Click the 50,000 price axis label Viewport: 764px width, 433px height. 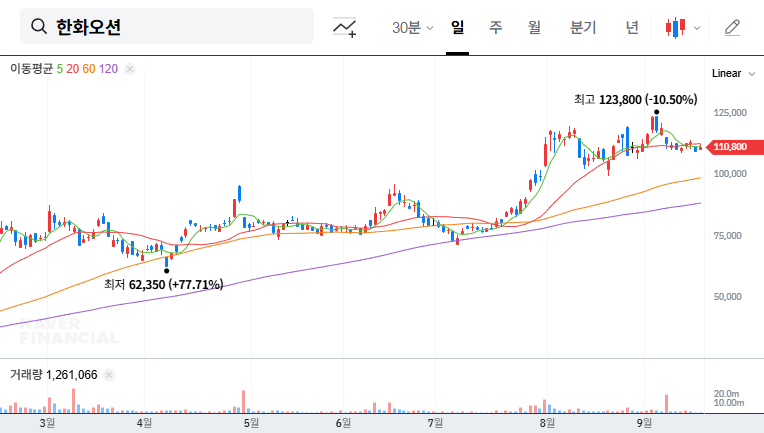[727, 297]
